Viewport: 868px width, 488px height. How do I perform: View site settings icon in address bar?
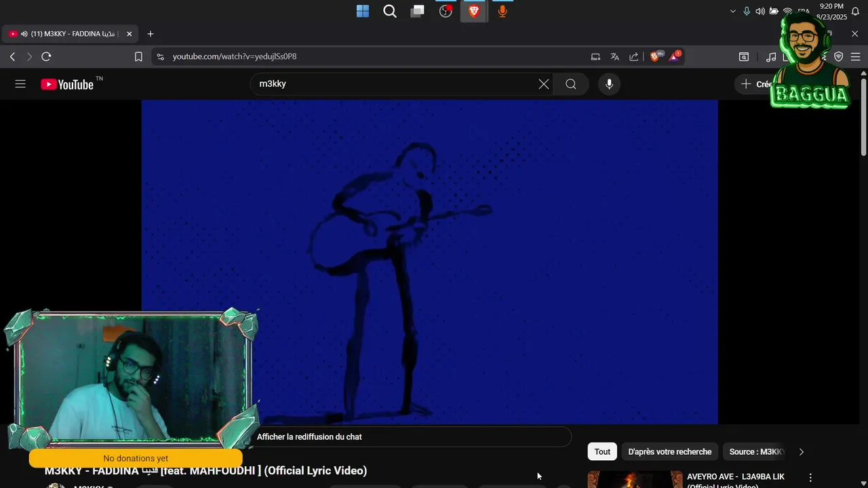160,57
